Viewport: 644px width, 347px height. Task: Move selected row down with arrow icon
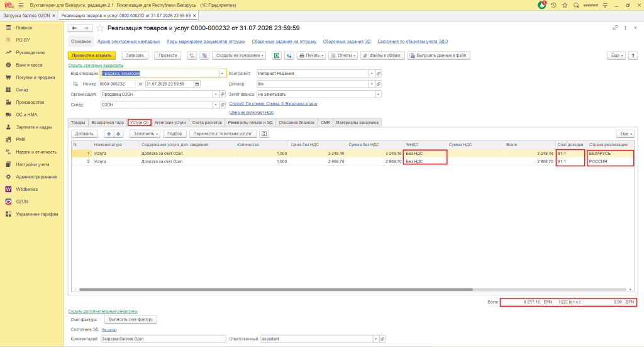118,134
